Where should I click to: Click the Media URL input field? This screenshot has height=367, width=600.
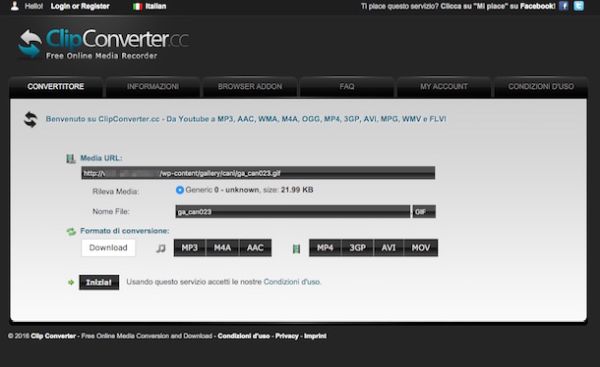[258, 173]
